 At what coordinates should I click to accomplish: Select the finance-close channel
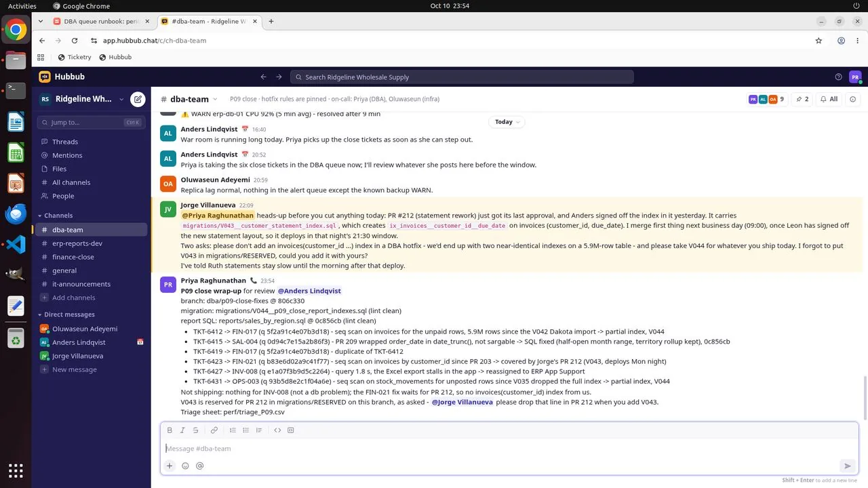[x=92, y=257]
